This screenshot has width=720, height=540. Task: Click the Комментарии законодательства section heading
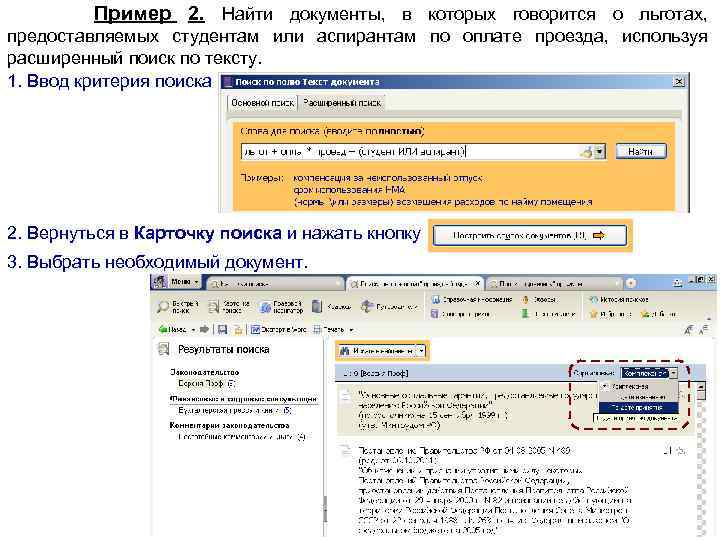(x=229, y=426)
